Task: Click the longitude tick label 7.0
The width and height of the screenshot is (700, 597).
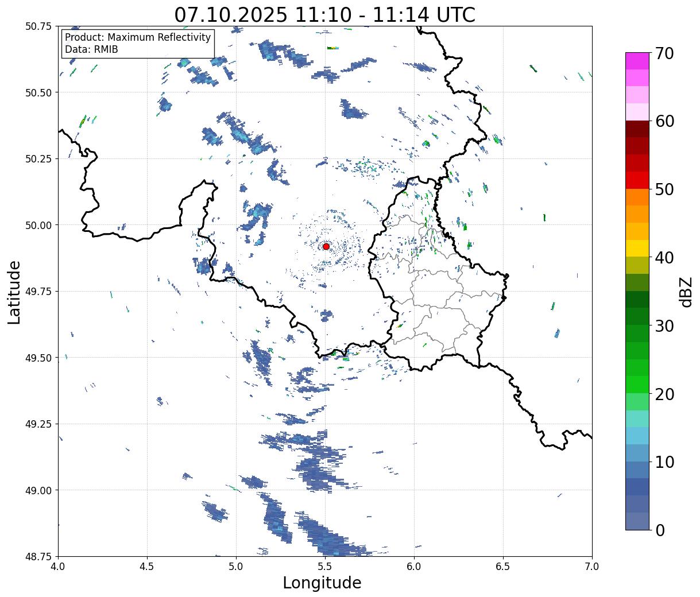Action: (592, 566)
